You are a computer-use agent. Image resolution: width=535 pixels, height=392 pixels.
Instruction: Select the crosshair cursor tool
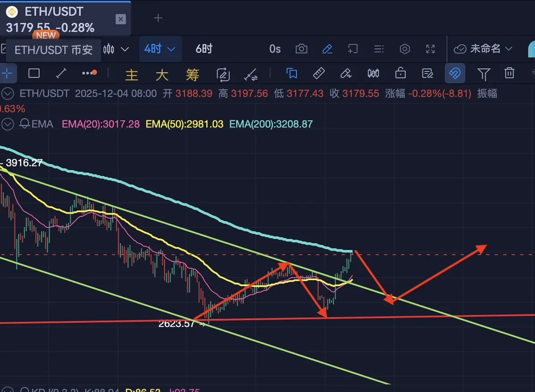(7, 73)
